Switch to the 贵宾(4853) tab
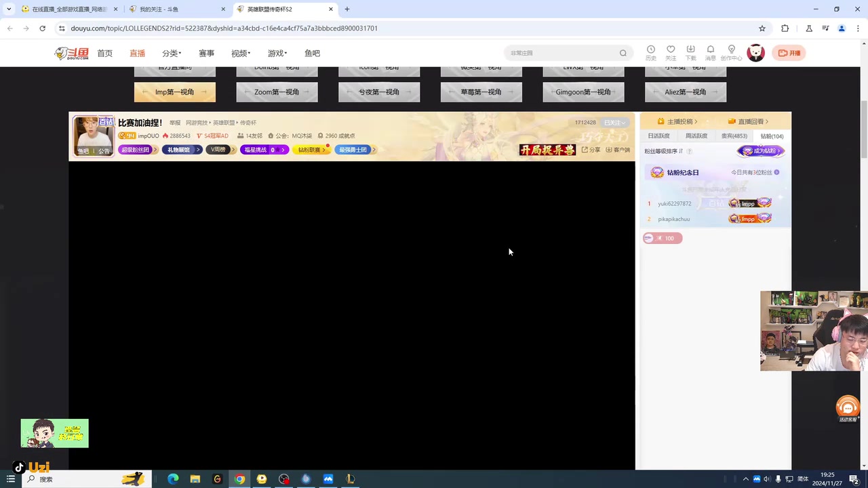Screen dimensions: 868x488 click(734, 136)
